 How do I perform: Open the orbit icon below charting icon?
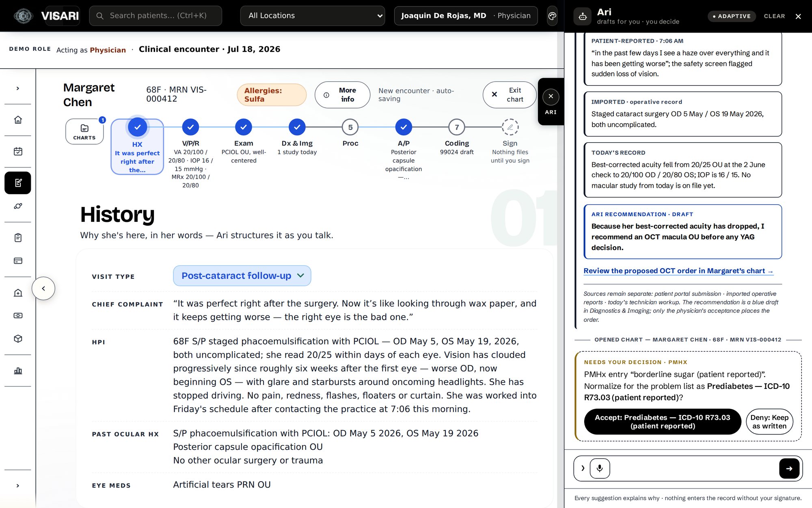18,206
